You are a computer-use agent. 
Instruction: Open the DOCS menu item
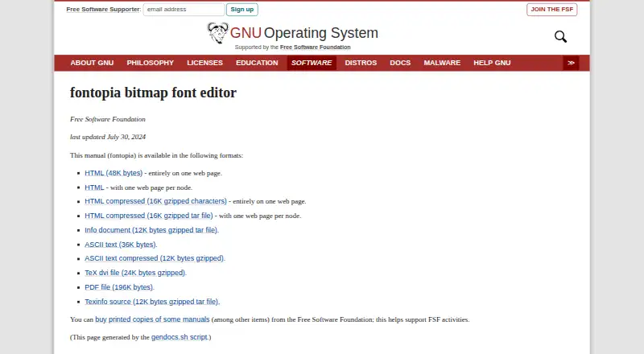400,63
